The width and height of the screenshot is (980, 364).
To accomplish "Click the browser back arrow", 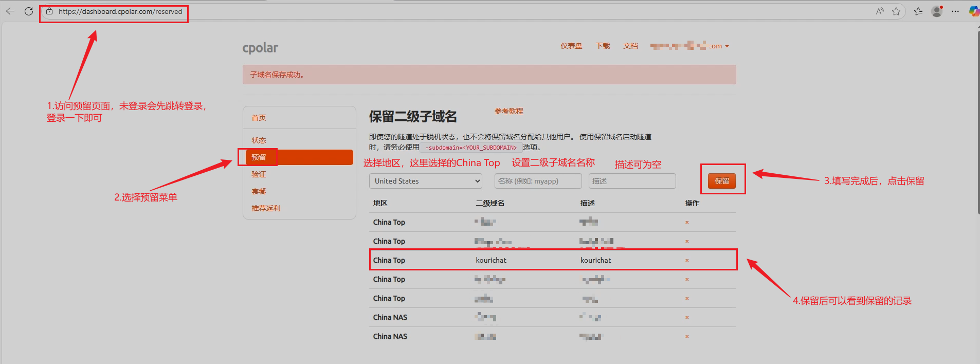I will (x=10, y=11).
